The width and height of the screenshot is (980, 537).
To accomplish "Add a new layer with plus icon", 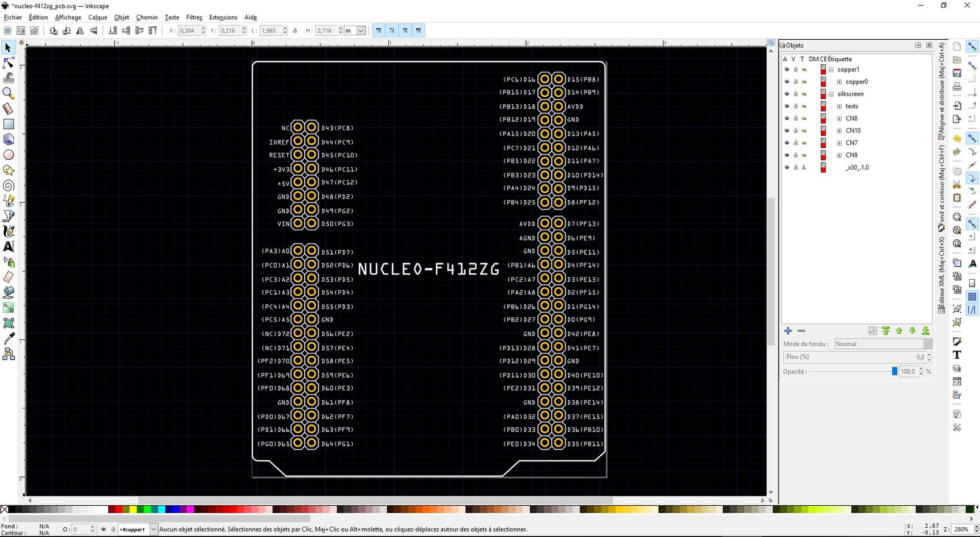I will (788, 331).
